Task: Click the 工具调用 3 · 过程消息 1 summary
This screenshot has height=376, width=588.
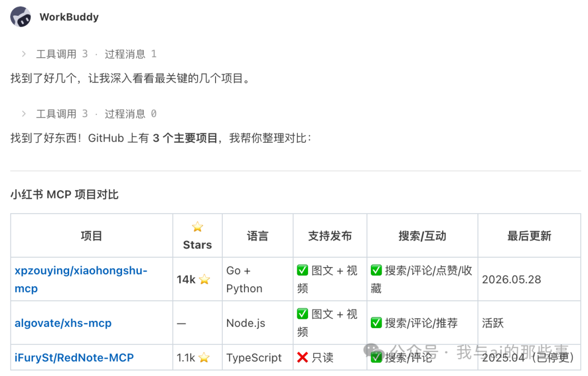Action: pyautogui.click(x=96, y=54)
